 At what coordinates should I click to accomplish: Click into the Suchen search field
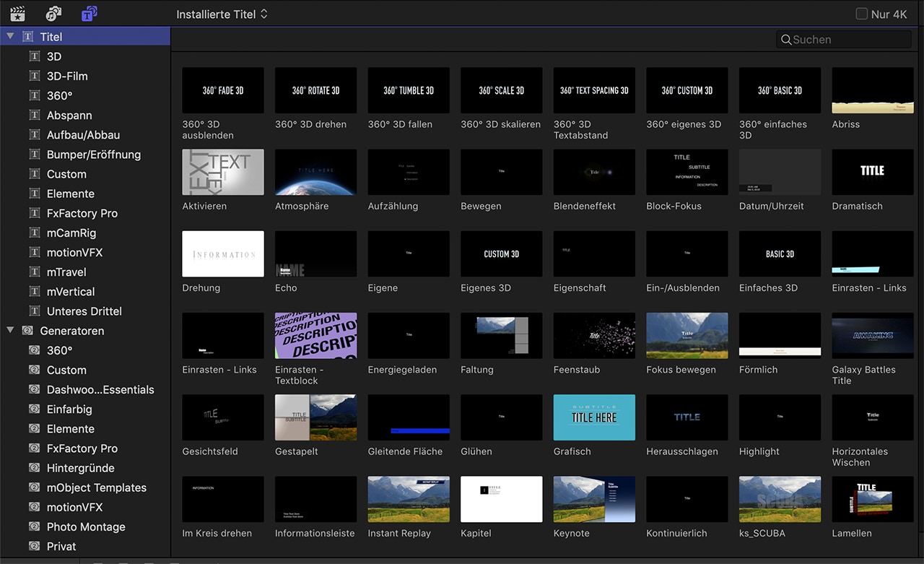845,40
